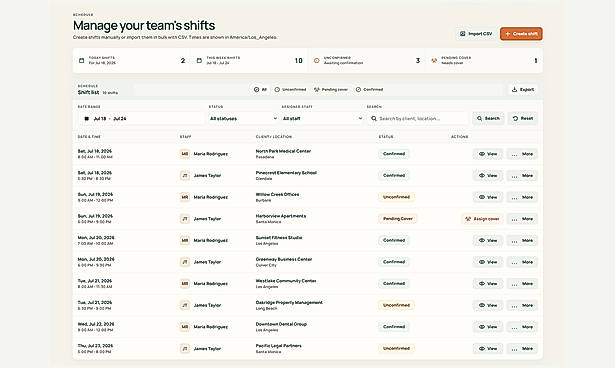Click MR avatar for North Park Medical Center
The image size is (615, 368).
[x=185, y=154]
